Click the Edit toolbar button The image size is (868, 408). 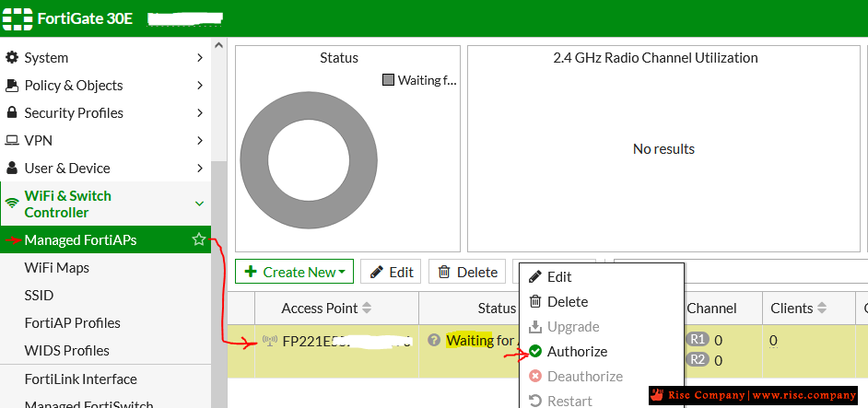[392, 272]
